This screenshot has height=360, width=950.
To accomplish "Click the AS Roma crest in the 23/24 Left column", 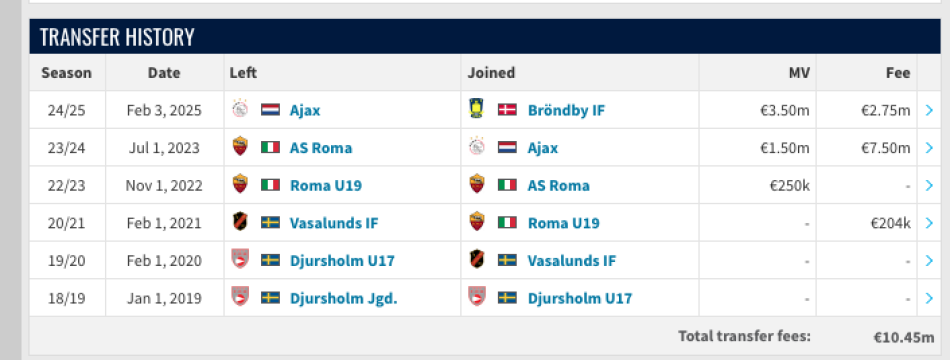I will pos(240,147).
